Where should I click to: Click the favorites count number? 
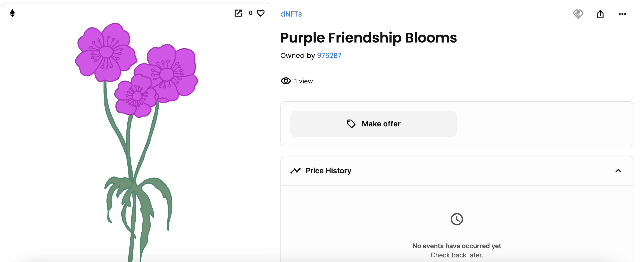[x=250, y=13]
